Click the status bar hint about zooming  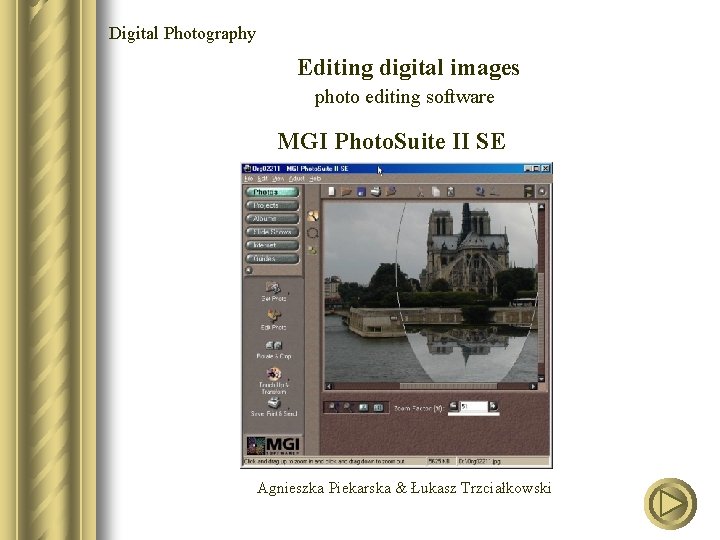325,461
